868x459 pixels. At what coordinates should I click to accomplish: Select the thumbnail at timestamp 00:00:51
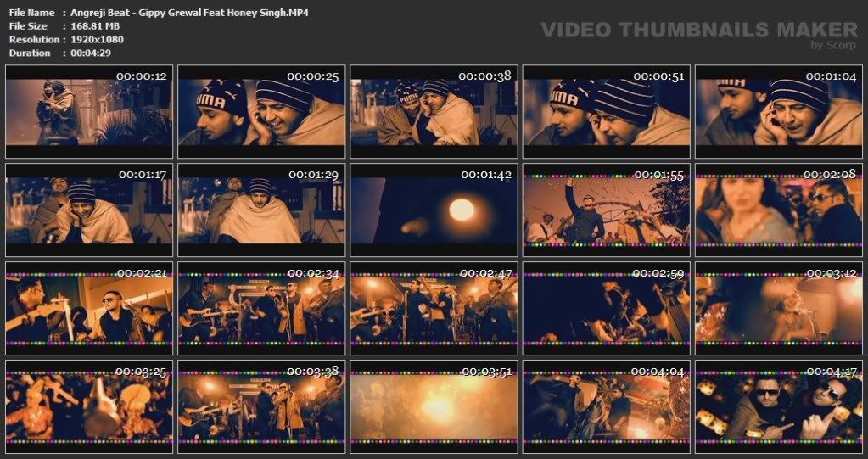tap(607, 112)
